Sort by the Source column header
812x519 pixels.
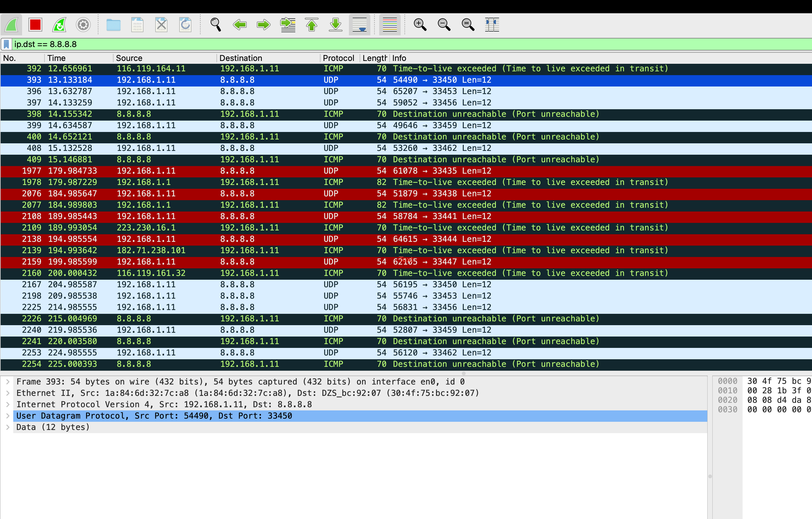(165, 58)
